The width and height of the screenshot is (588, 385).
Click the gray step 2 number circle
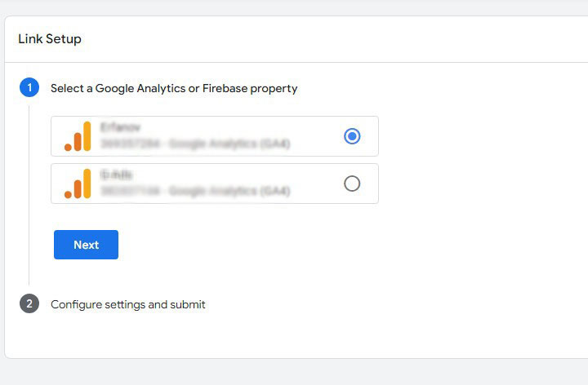pos(29,303)
